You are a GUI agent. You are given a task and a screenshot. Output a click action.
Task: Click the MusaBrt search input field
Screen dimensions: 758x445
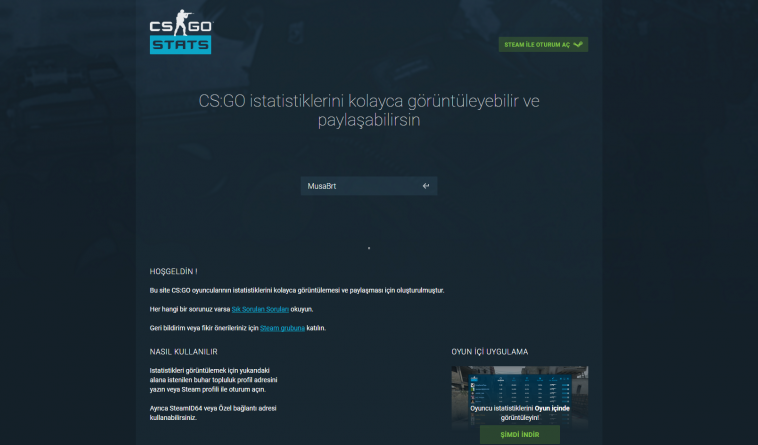click(369, 186)
